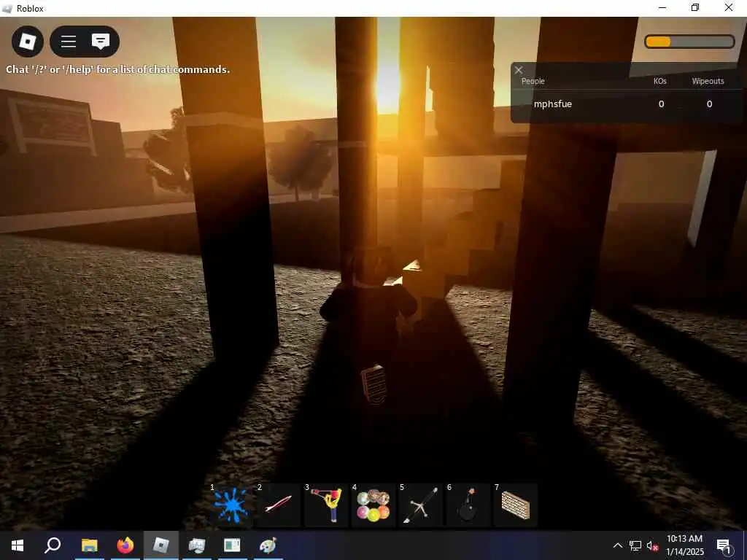The height and width of the screenshot is (560, 747).
Task: Equip the bomb in slot 6
Action: tap(468, 505)
